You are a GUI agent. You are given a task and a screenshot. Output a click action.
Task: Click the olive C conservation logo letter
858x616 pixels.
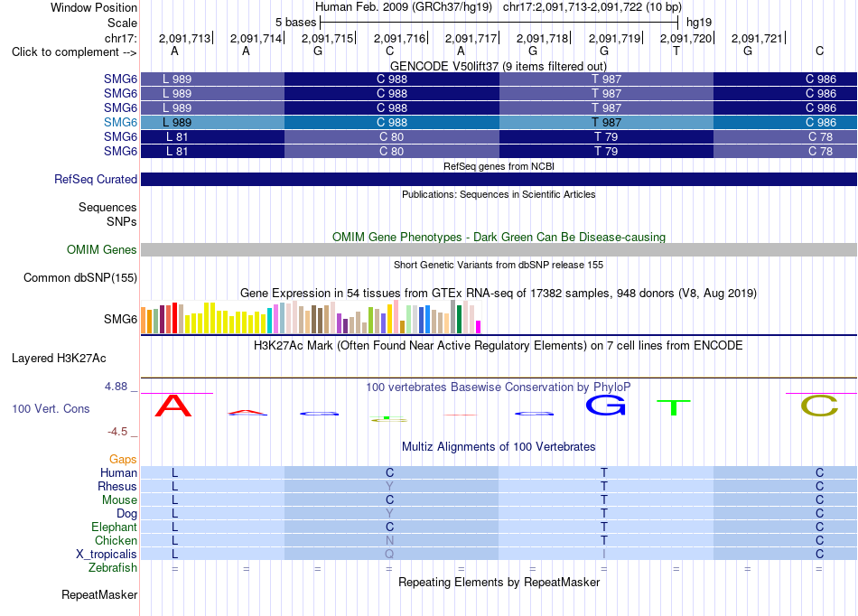(x=819, y=406)
